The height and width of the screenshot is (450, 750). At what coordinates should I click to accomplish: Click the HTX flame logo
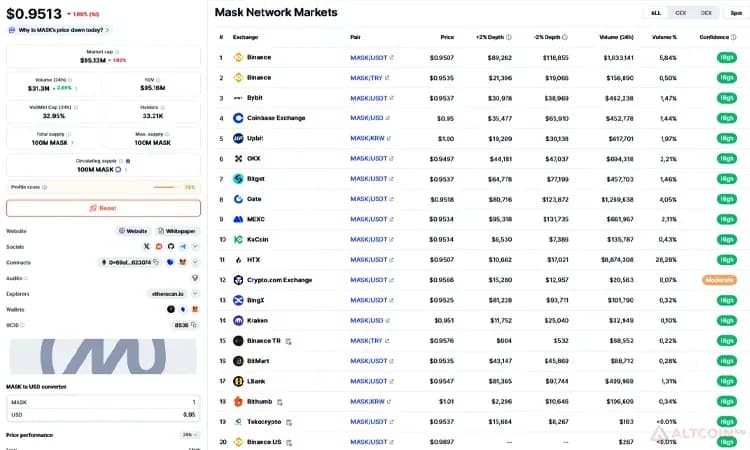click(x=238, y=260)
